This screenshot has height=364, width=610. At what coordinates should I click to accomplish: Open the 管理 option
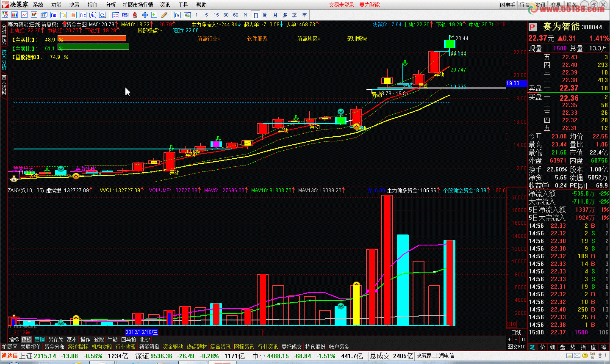[x=39, y=339]
